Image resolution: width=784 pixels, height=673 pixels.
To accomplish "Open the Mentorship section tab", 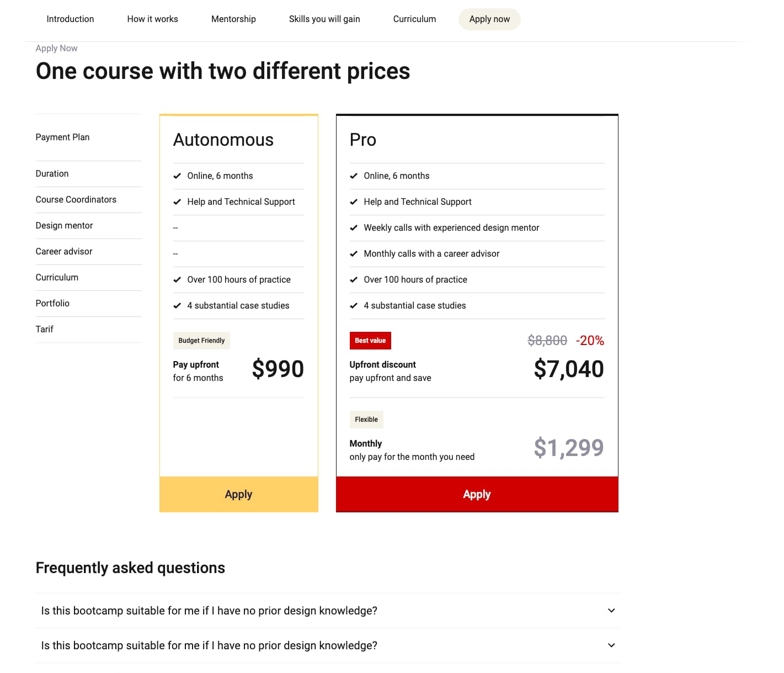I will click(x=233, y=19).
